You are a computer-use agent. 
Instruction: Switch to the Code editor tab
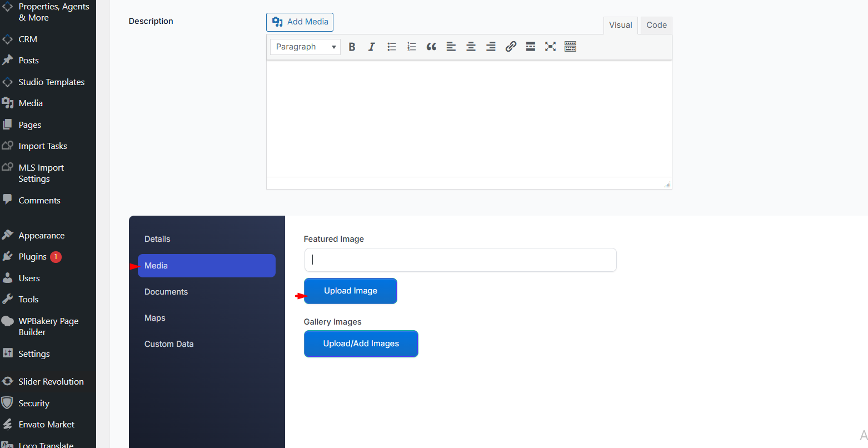coord(656,25)
